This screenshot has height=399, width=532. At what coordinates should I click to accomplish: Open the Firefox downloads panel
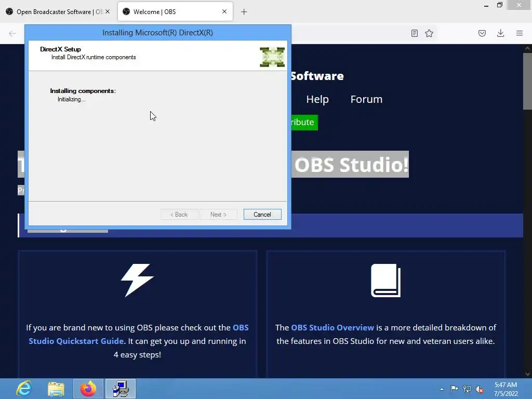pyautogui.click(x=500, y=33)
